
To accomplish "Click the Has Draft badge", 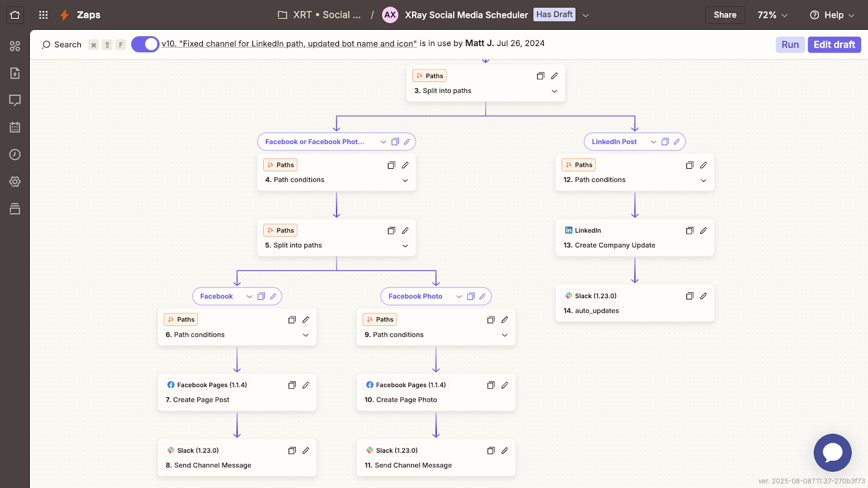I will [554, 15].
